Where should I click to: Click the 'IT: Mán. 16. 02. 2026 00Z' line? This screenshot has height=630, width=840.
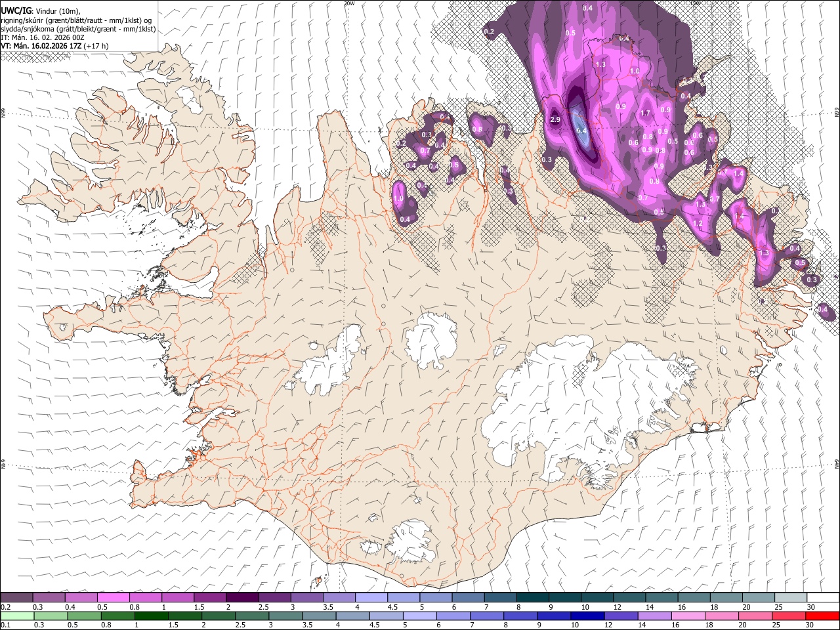click(x=43, y=37)
